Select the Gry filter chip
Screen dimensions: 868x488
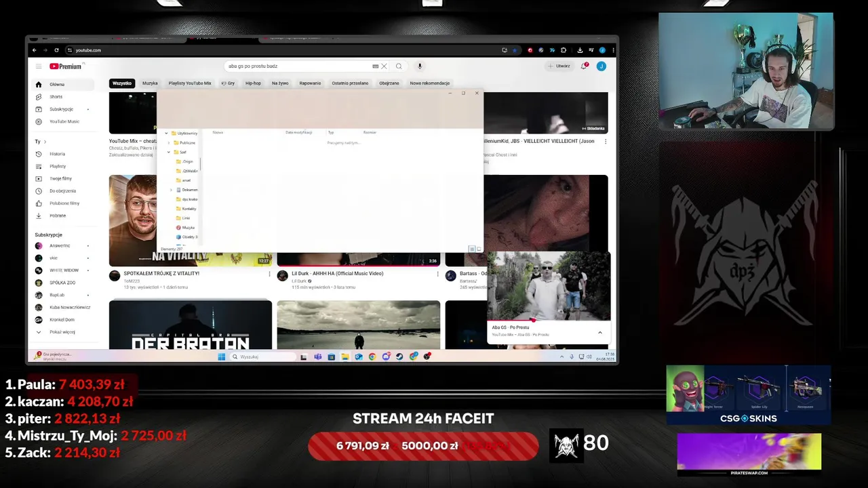click(x=228, y=83)
